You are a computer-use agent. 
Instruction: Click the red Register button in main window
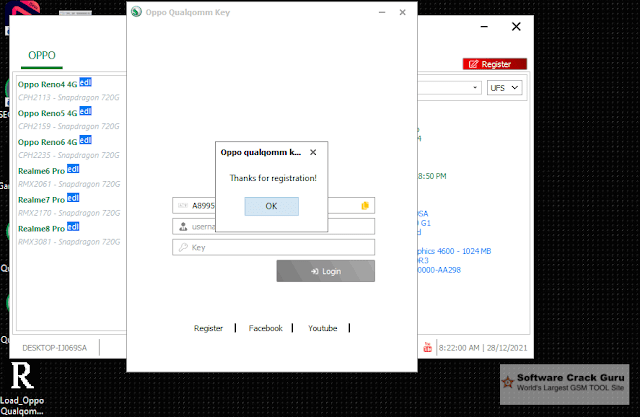[495, 64]
